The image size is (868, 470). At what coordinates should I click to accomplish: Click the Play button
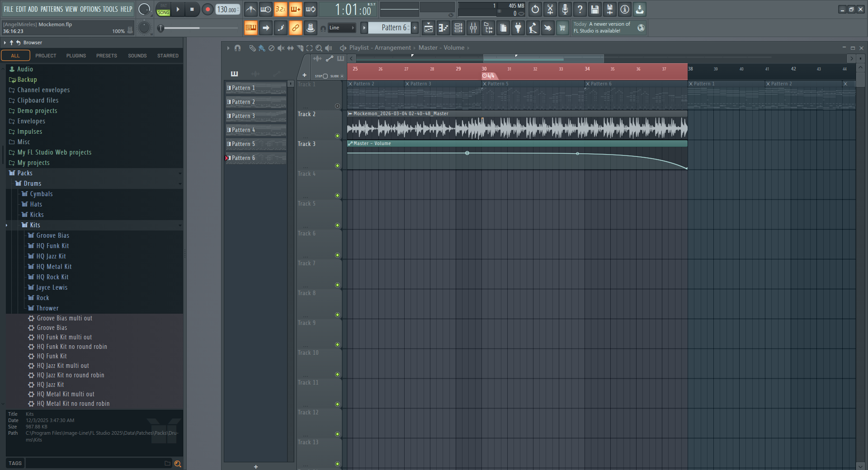click(x=178, y=9)
